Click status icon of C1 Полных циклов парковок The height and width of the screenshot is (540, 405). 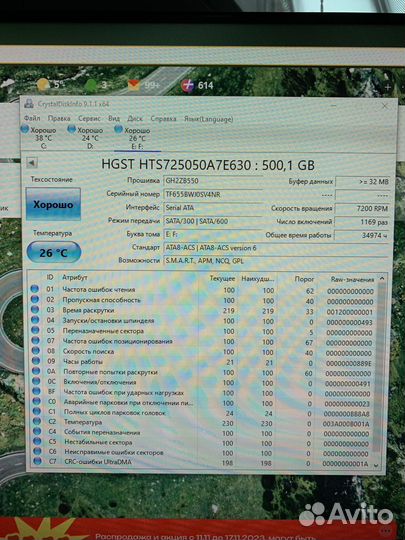click(x=37, y=411)
